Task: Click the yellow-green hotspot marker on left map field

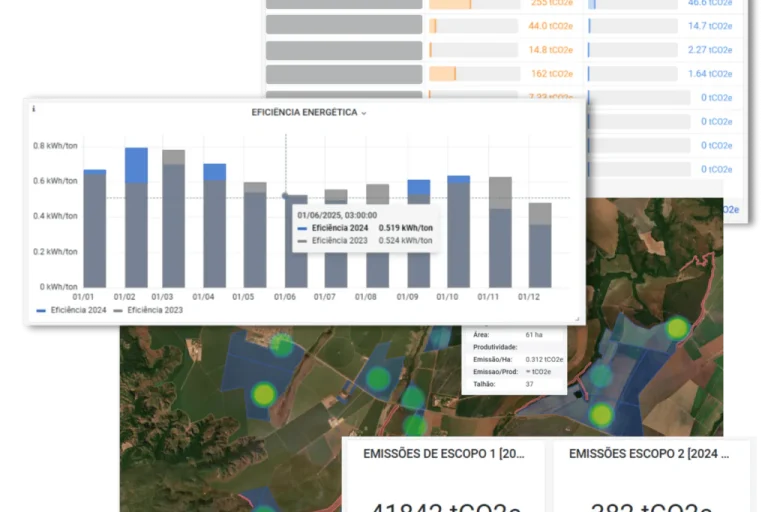Action: pos(262,394)
